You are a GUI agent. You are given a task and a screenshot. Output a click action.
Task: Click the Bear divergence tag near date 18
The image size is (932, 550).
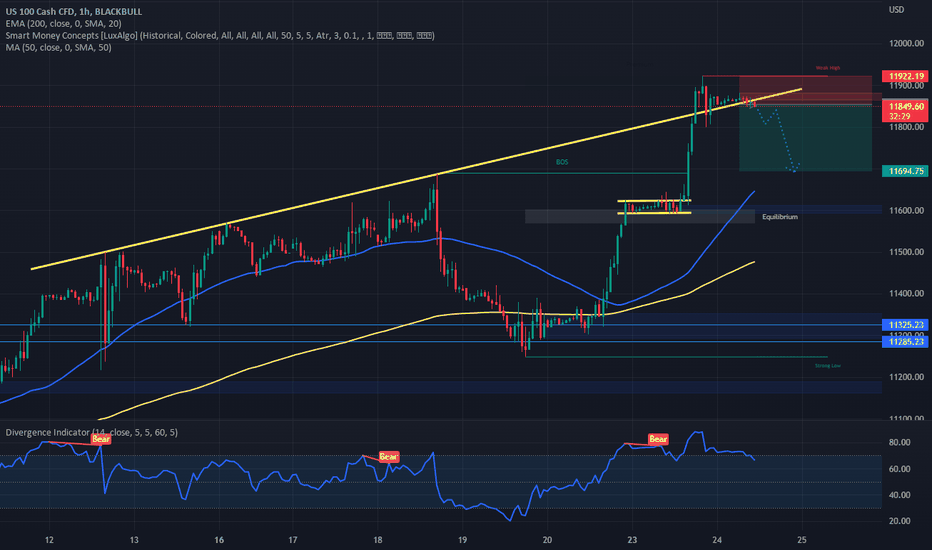(388, 457)
